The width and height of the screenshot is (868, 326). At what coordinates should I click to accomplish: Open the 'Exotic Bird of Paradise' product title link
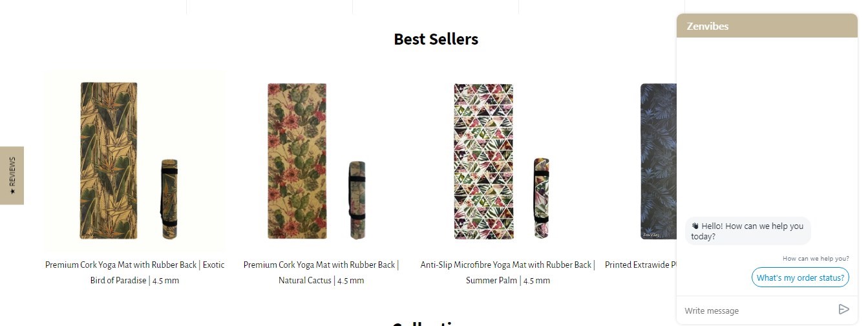point(135,272)
